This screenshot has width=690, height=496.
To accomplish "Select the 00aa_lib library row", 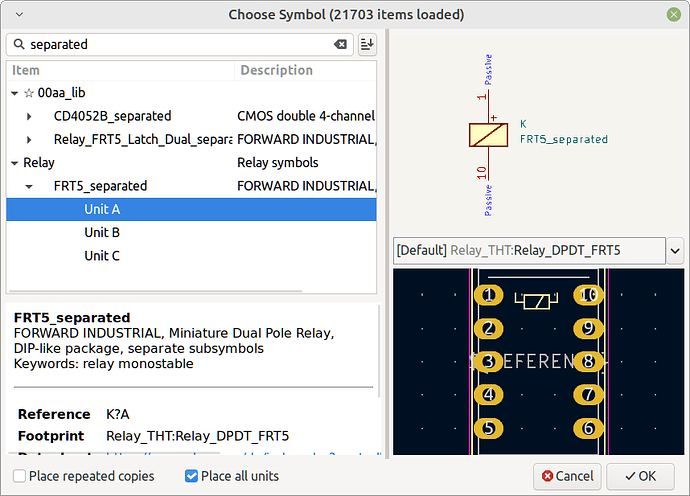I will click(x=191, y=93).
